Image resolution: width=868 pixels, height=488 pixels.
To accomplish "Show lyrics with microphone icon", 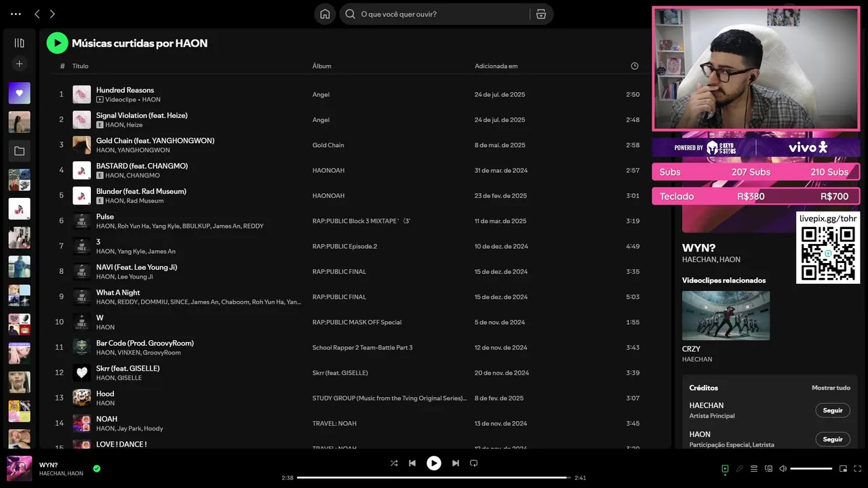I will click(740, 468).
